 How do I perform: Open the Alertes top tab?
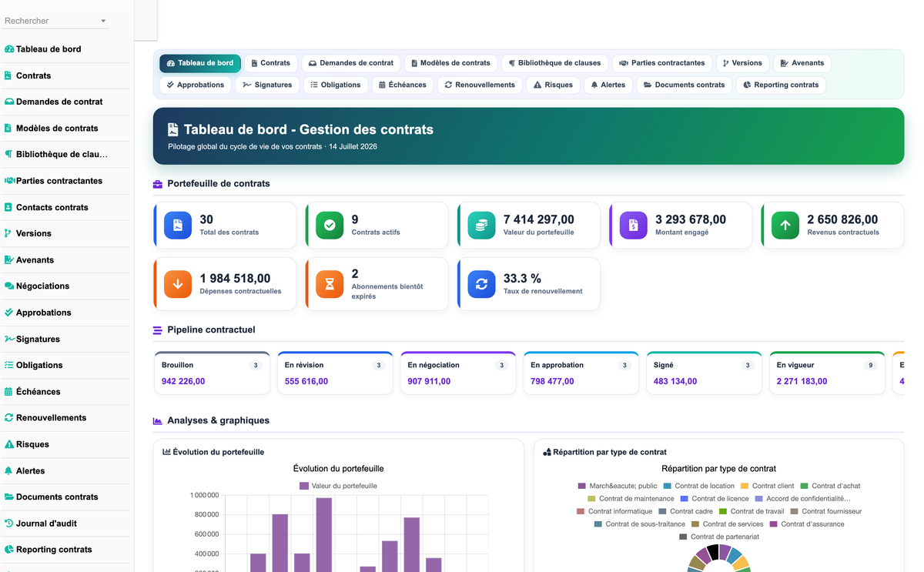tap(608, 85)
